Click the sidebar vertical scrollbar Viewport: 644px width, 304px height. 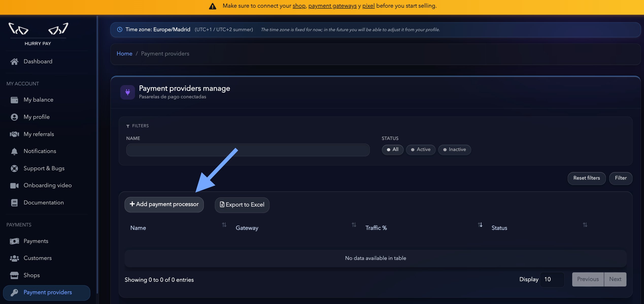tap(97, 155)
